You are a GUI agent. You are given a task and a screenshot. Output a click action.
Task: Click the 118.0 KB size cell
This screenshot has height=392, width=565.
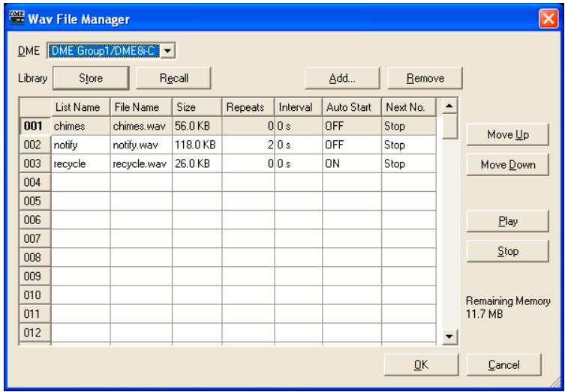pos(197,145)
